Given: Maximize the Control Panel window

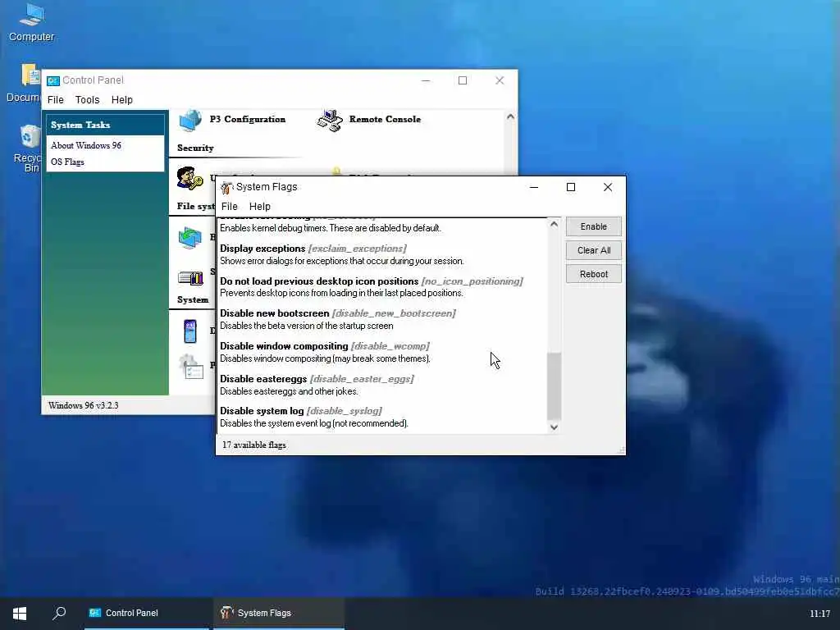Looking at the screenshot, I should coord(463,80).
